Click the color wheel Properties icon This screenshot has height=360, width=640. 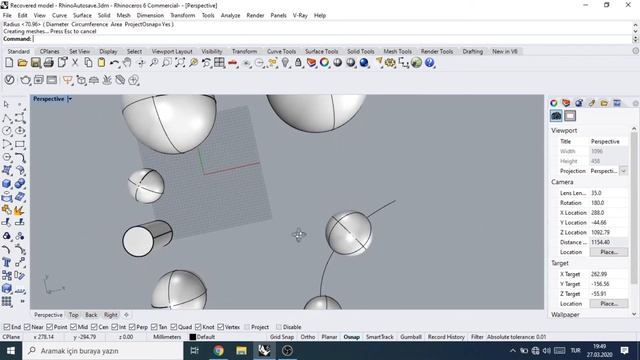(x=324, y=62)
